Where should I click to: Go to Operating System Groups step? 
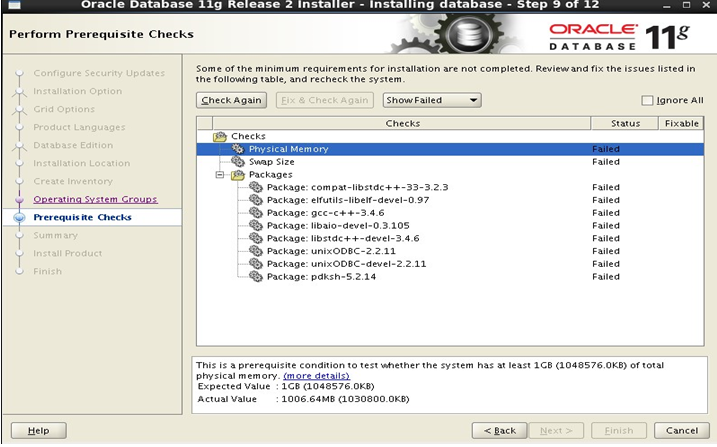(x=95, y=199)
